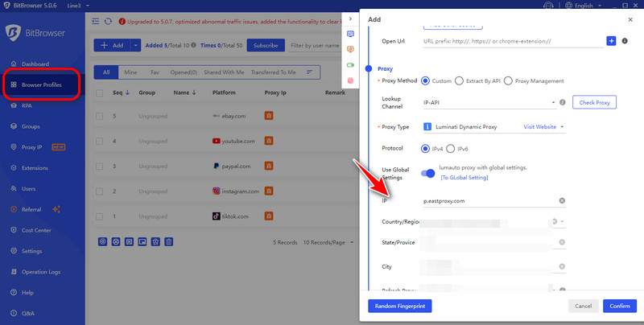Image resolution: width=644 pixels, height=325 pixels.
Task: Click the blue plus button beside Open Url
Action: 611,41
